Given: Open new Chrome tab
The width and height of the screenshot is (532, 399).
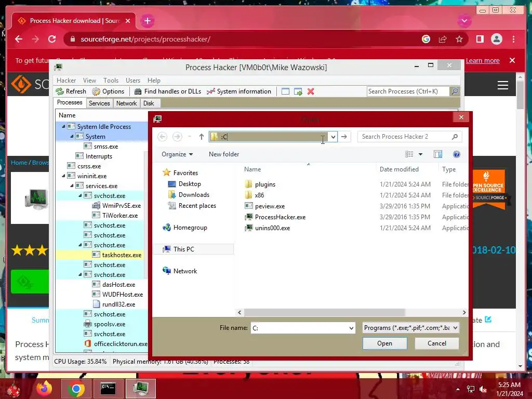Looking at the screenshot, I should click(x=147, y=21).
